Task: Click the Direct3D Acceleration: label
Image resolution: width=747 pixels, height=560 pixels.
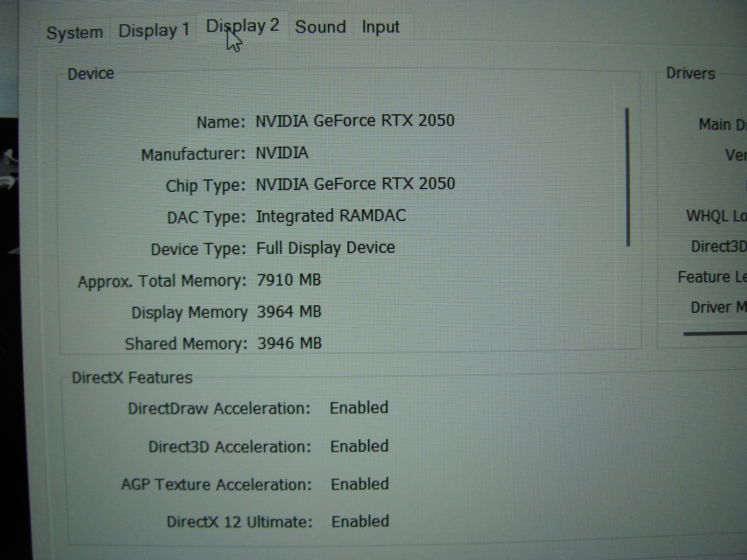Action: click(230, 447)
